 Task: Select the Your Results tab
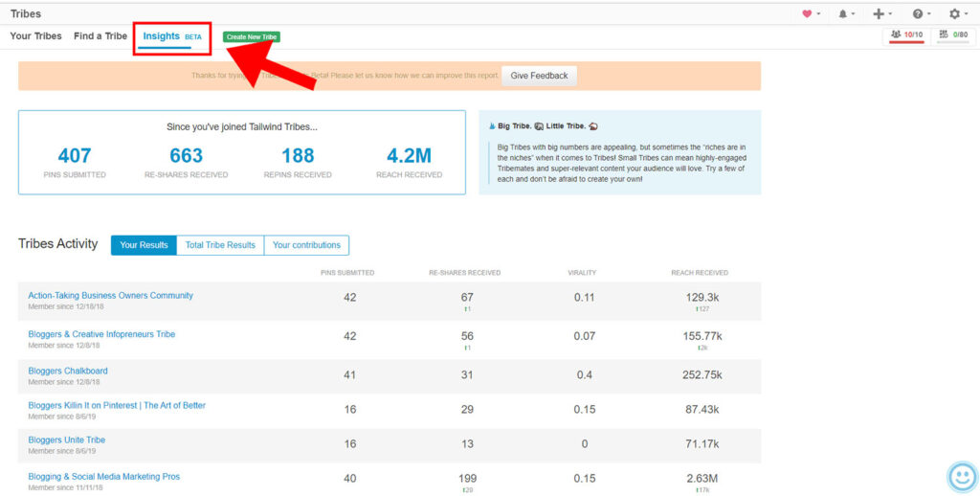tap(144, 245)
